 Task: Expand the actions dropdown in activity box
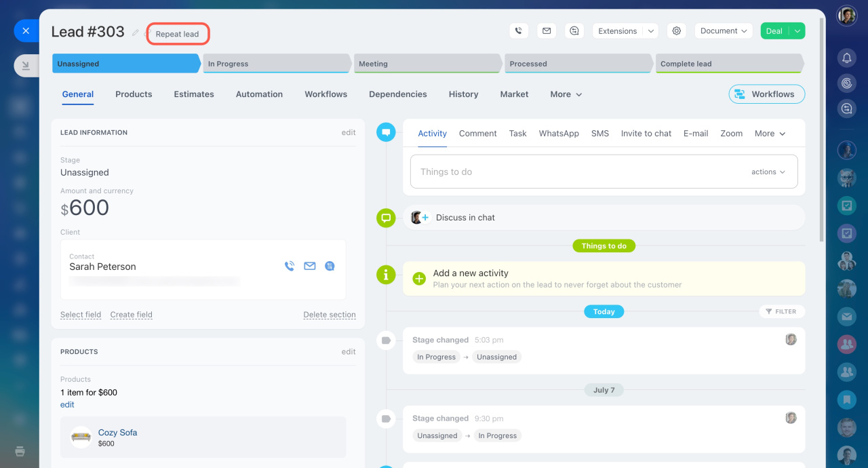[x=768, y=172]
